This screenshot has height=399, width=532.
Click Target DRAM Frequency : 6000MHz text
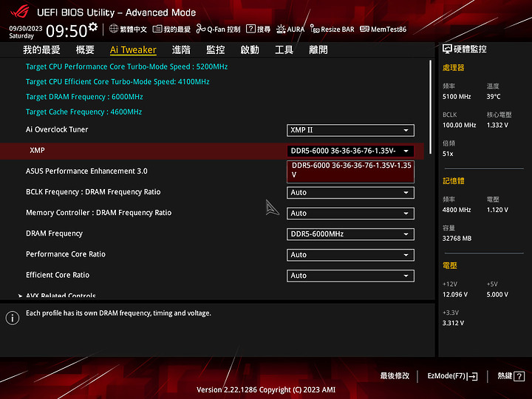pyautogui.click(x=84, y=97)
